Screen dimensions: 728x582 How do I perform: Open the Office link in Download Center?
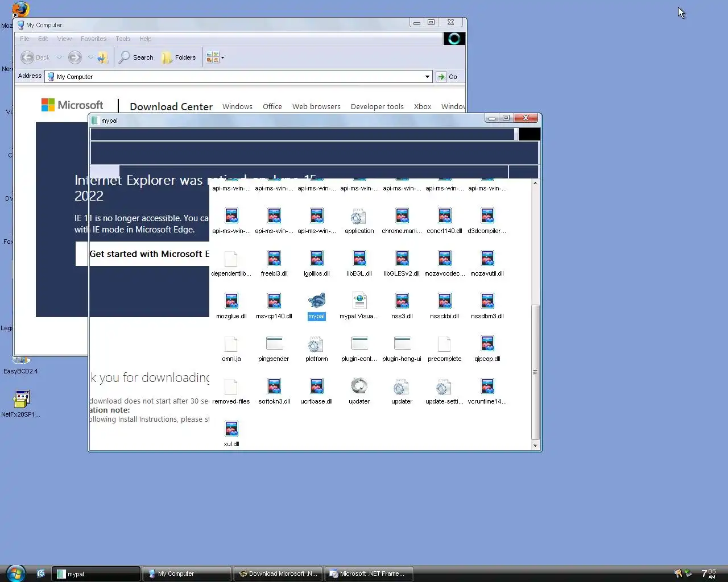point(272,106)
